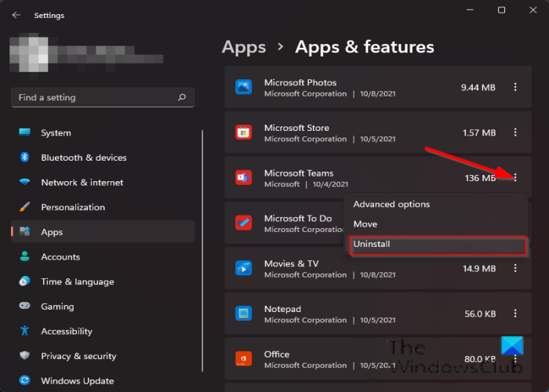Click the Microsoft Photos app icon

243,88
